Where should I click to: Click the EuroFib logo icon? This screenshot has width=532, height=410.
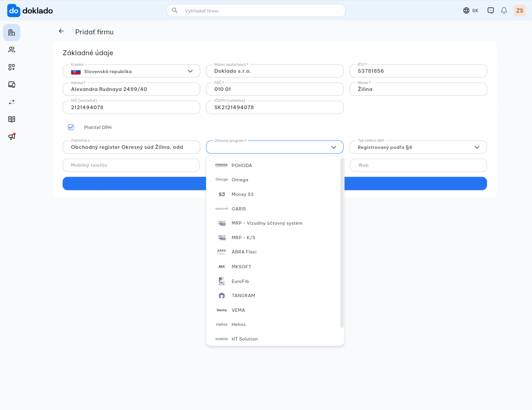222,281
